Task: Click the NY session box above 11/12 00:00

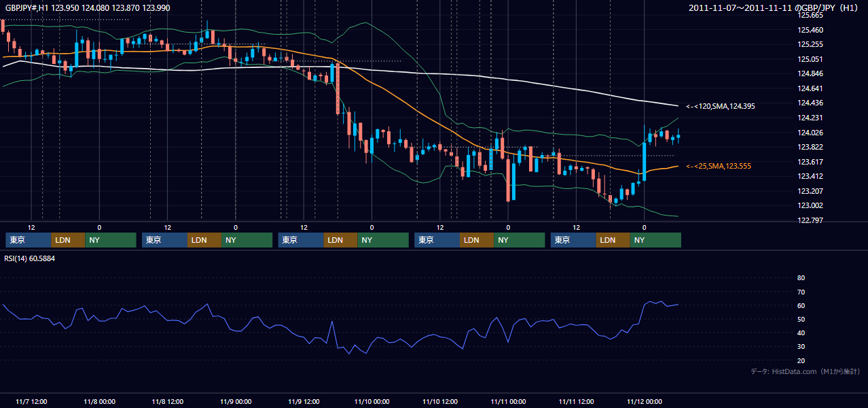Action: pos(655,240)
